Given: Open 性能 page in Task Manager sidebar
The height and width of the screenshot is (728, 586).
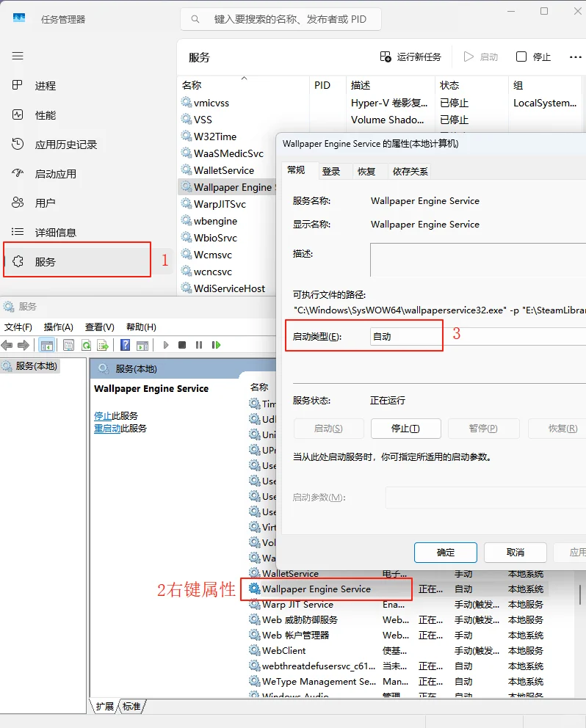Looking at the screenshot, I should click(x=45, y=114).
